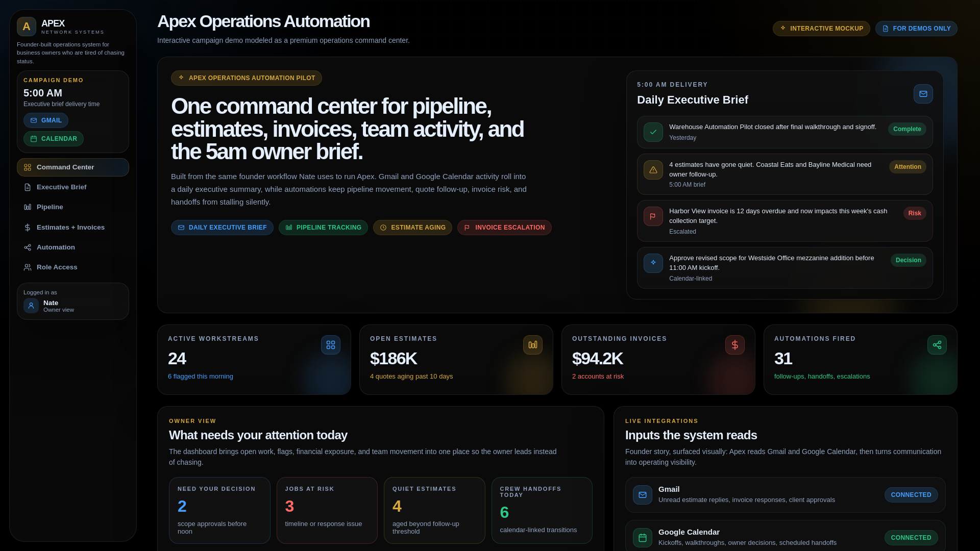This screenshot has height=551, width=980.
Task: Click 'Daily Executive Brief' panel heading
Action: (693, 100)
